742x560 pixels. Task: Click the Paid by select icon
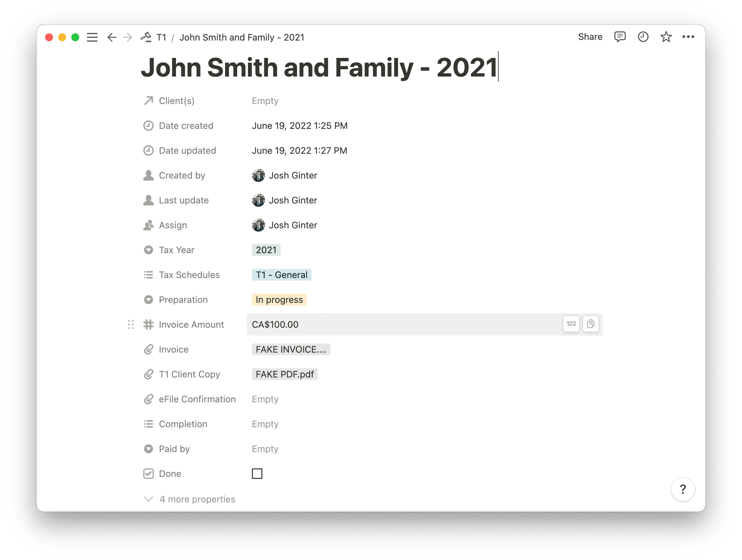pos(149,449)
